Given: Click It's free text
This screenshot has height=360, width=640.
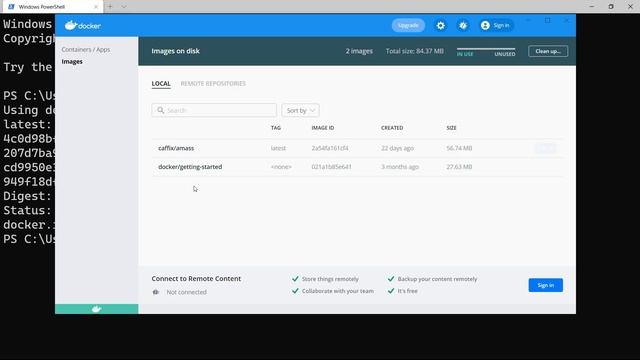Looking at the screenshot, I should click(407, 291).
